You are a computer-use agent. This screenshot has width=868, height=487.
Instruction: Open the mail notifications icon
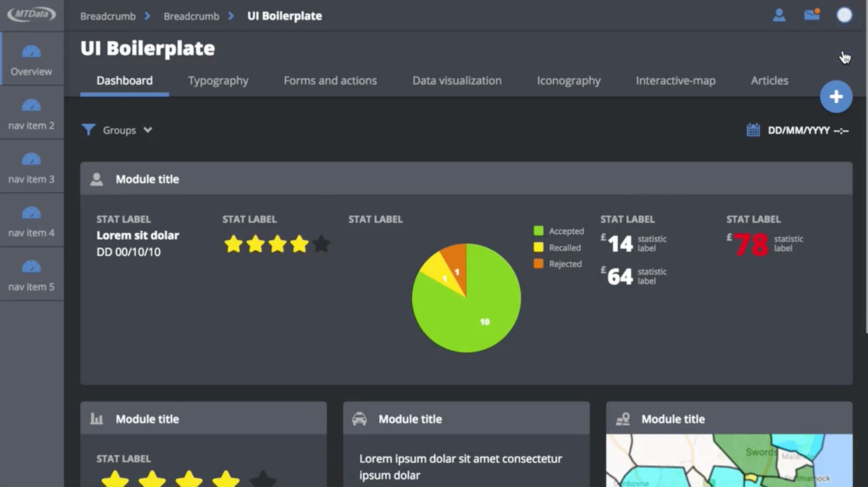coord(812,15)
